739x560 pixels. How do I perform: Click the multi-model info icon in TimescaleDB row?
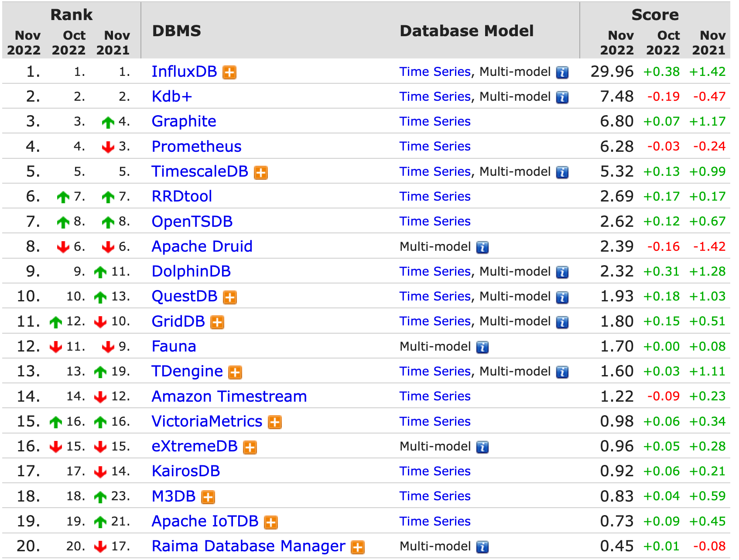coord(562,172)
